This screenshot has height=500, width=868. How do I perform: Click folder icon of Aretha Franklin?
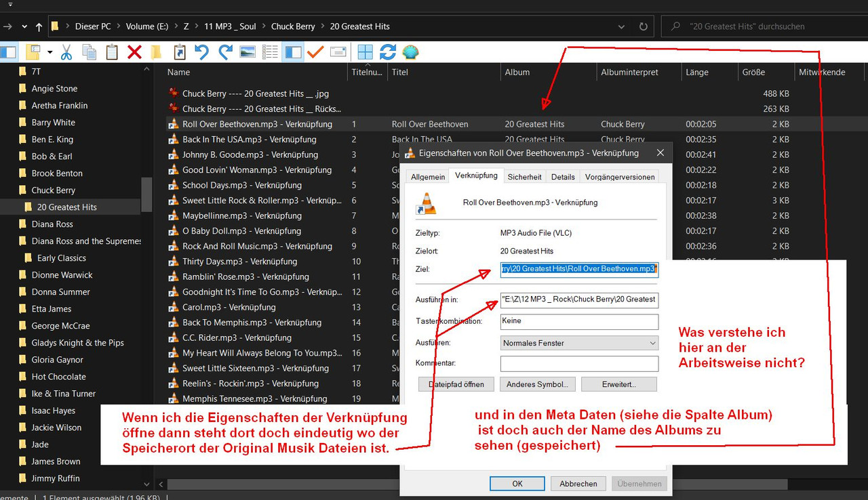(23, 106)
